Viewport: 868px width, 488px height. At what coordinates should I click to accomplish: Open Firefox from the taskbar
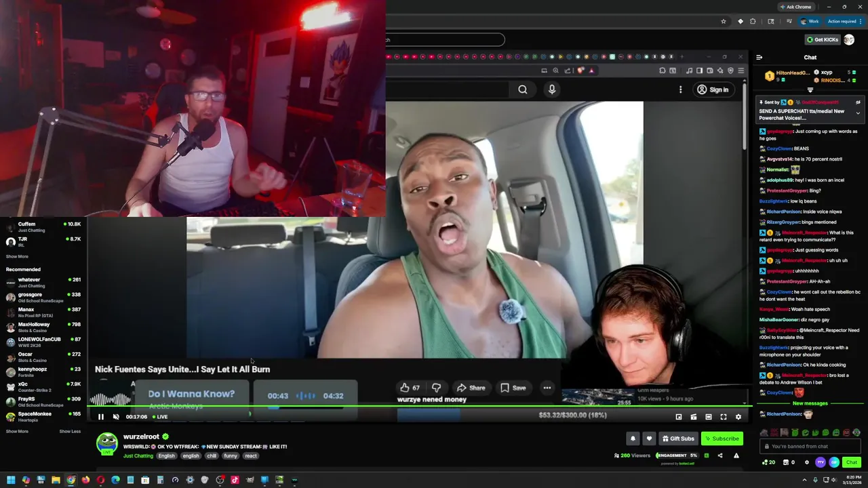click(85, 480)
